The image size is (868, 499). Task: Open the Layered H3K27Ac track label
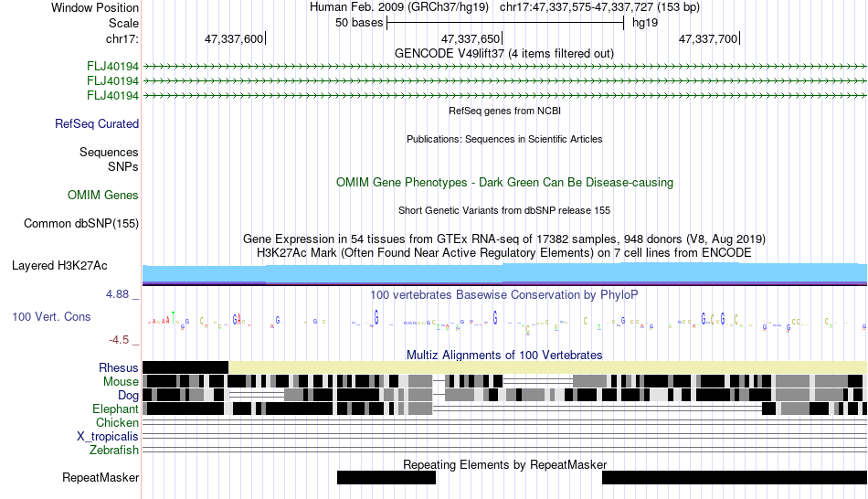pyautogui.click(x=59, y=265)
